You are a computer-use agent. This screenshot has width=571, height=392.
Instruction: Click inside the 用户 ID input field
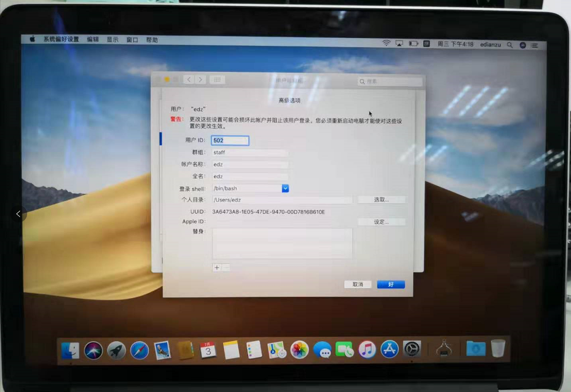click(230, 140)
